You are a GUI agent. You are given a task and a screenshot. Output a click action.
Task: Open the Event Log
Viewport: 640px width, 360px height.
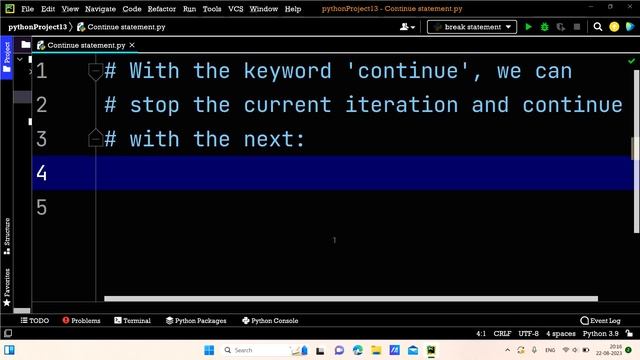pyautogui.click(x=600, y=321)
